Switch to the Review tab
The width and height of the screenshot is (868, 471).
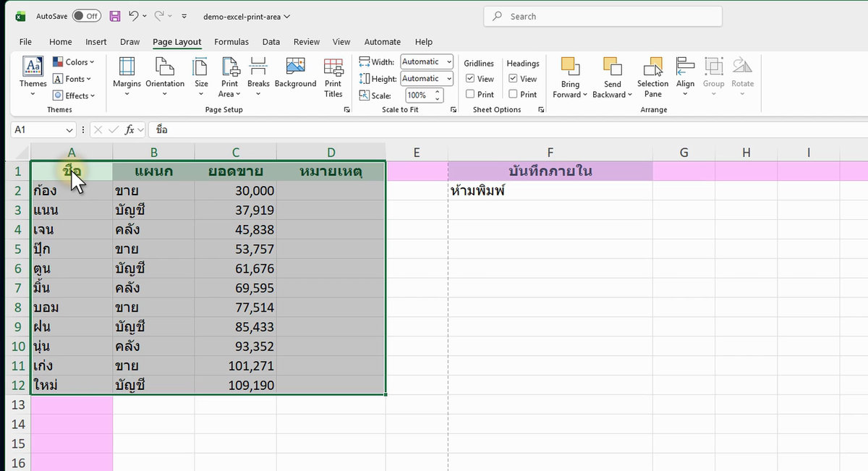pyautogui.click(x=307, y=42)
